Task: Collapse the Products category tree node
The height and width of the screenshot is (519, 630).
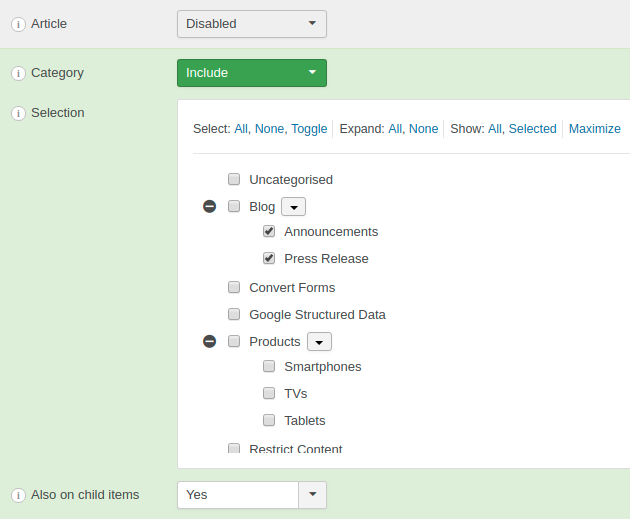Action: click(210, 342)
